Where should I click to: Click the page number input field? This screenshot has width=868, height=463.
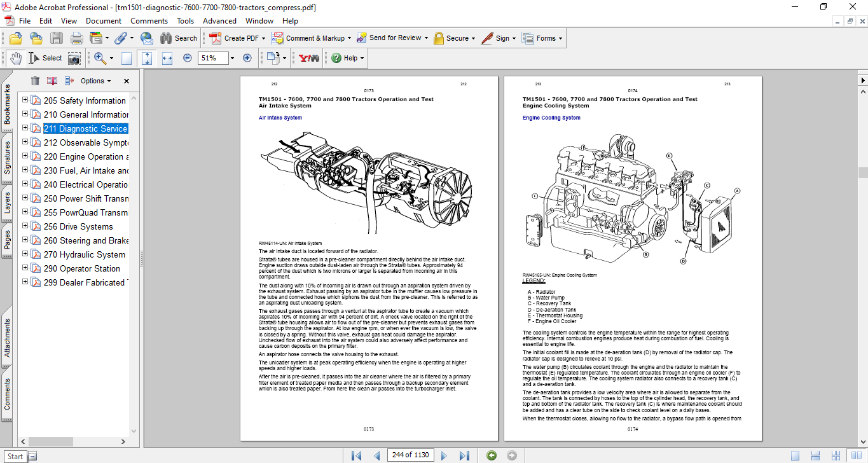coord(410,455)
